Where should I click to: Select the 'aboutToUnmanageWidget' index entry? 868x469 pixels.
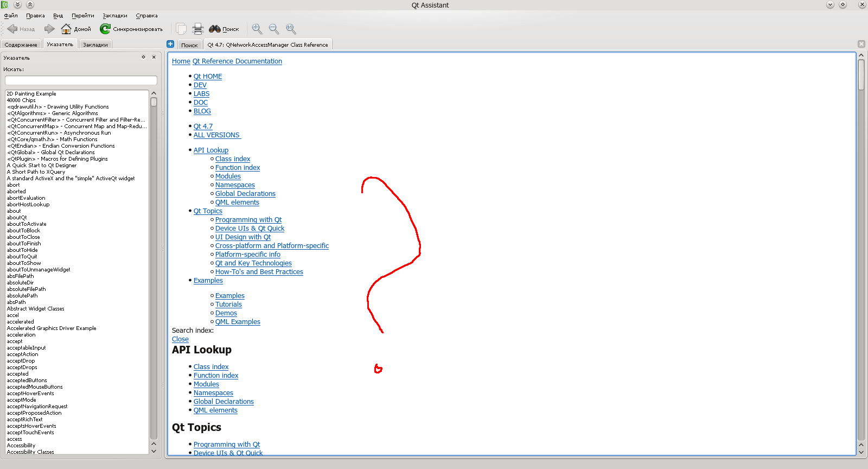39,270
